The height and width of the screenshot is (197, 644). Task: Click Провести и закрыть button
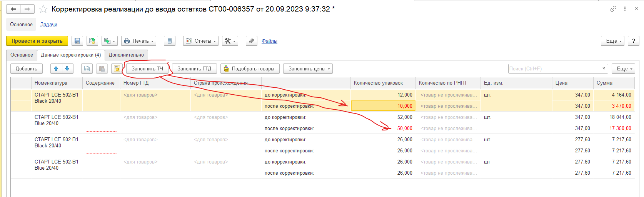coord(37,41)
